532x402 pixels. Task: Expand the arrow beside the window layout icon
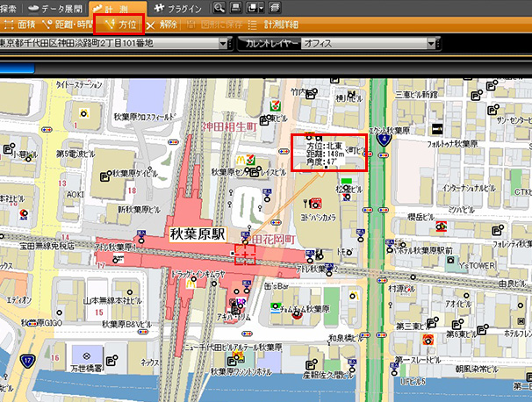pyautogui.click(x=262, y=9)
